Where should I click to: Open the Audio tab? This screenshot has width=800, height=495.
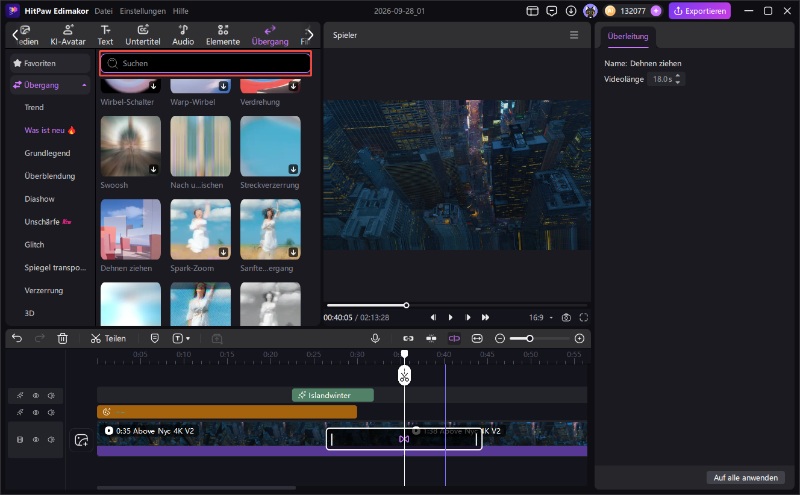pyautogui.click(x=183, y=35)
